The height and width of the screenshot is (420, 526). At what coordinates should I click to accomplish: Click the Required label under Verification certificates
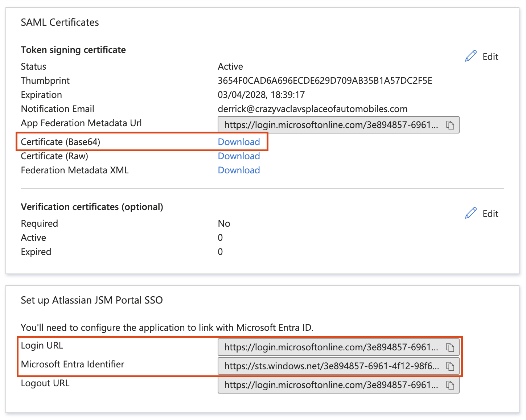click(39, 223)
